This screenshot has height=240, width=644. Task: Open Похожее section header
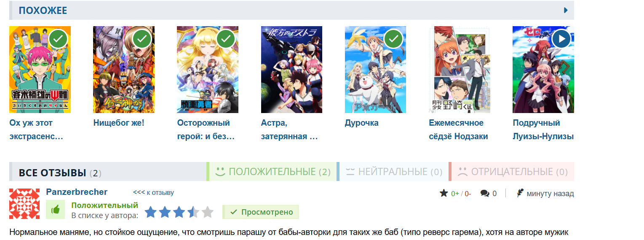tap(43, 11)
